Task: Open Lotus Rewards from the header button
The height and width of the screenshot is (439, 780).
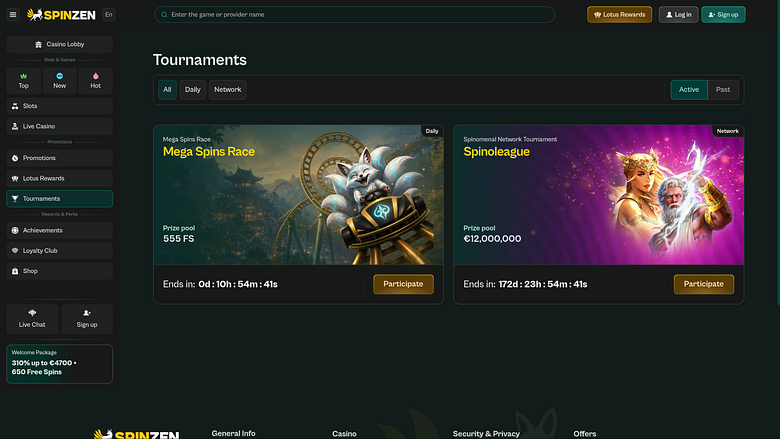Action: click(619, 14)
